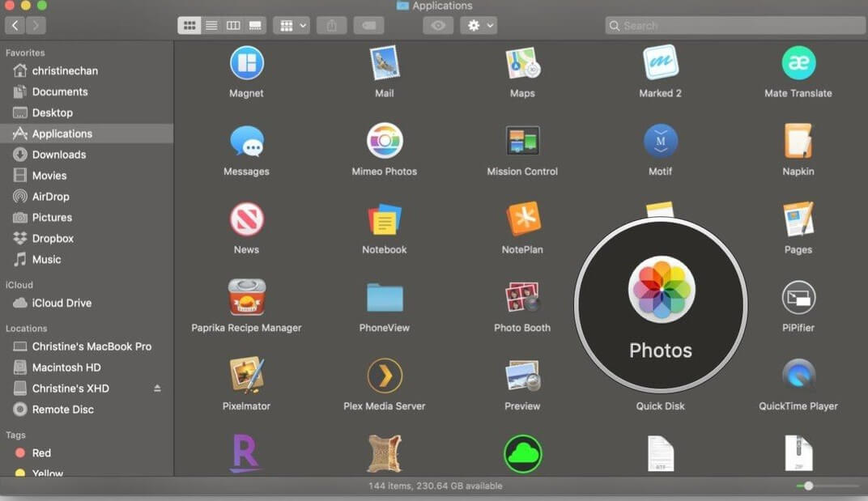Click the Paprika Recipe Manager icon
The width and height of the screenshot is (868, 501).
coord(246,297)
